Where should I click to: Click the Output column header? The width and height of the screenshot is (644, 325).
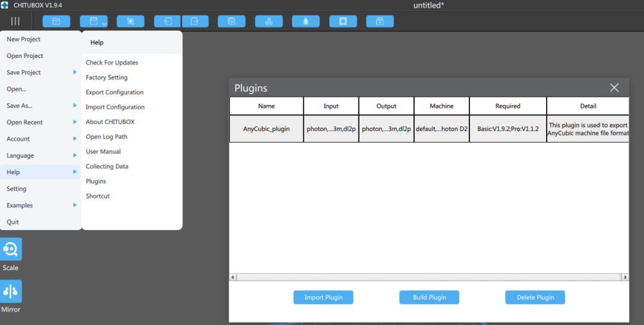[x=386, y=106]
